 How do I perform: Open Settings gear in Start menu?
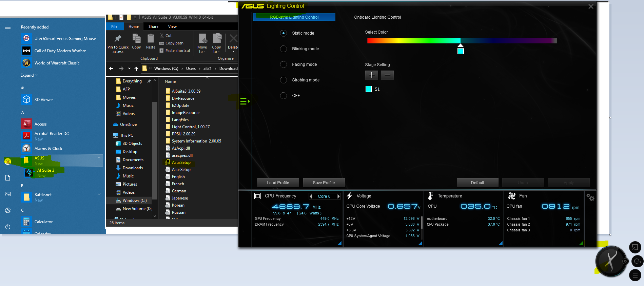[x=8, y=210]
